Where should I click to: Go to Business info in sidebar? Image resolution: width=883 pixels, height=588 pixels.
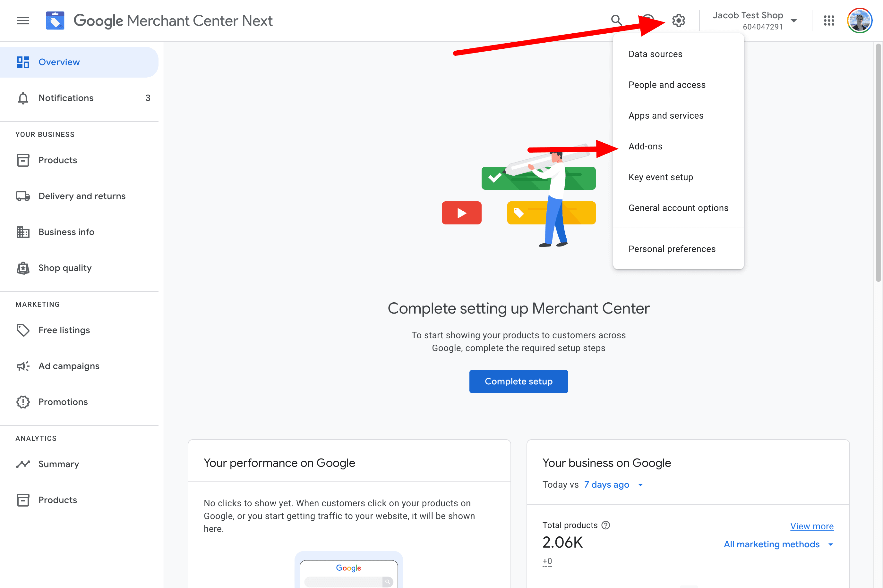click(x=66, y=232)
